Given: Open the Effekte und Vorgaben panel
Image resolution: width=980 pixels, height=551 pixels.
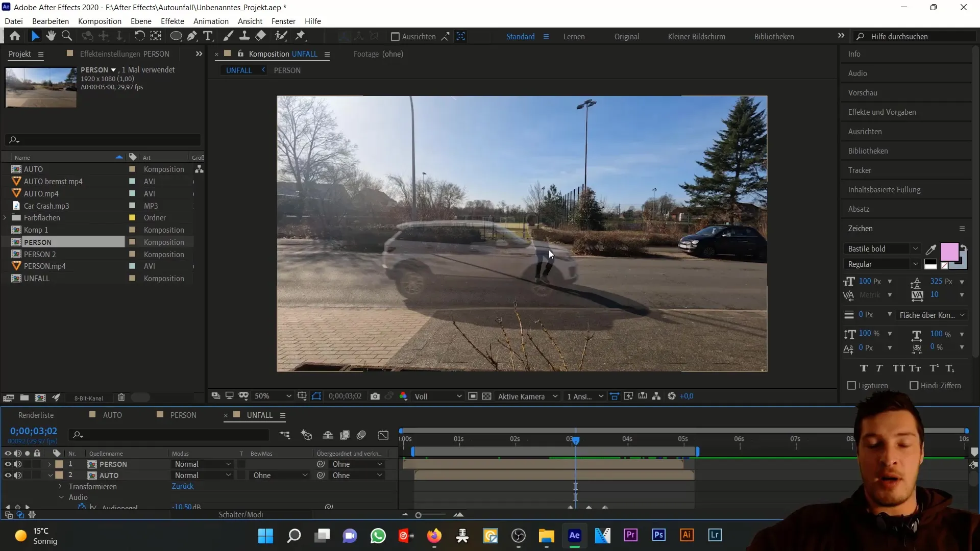Looking at the screenshot, I should [882, 112].
